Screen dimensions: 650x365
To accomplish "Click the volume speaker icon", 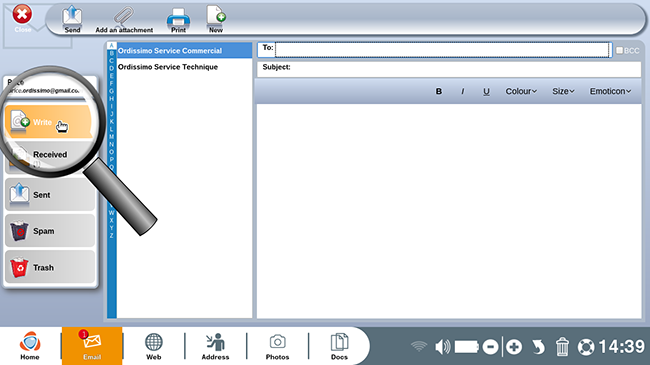I will click(x=443, y=346).
